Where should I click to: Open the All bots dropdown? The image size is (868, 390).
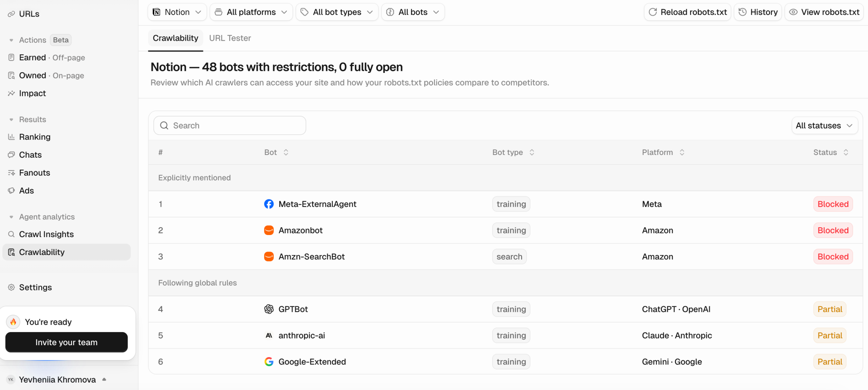tap(413, 12)
